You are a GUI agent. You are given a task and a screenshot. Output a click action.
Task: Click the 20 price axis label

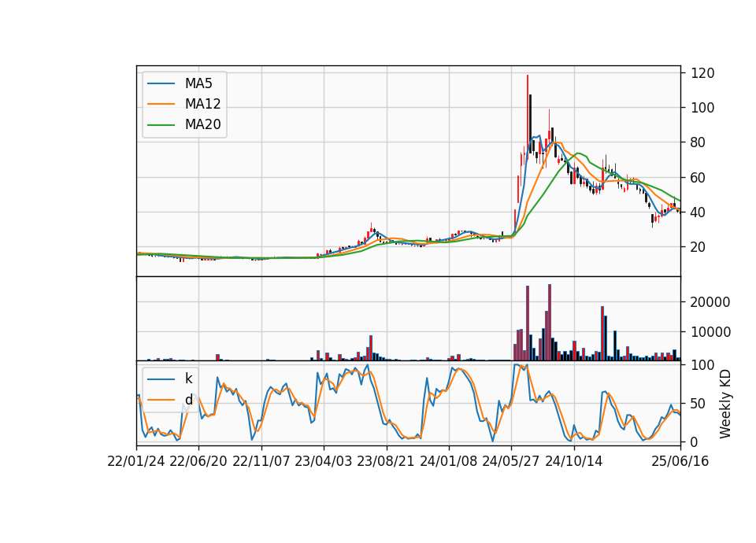click(x=699, y=247)
